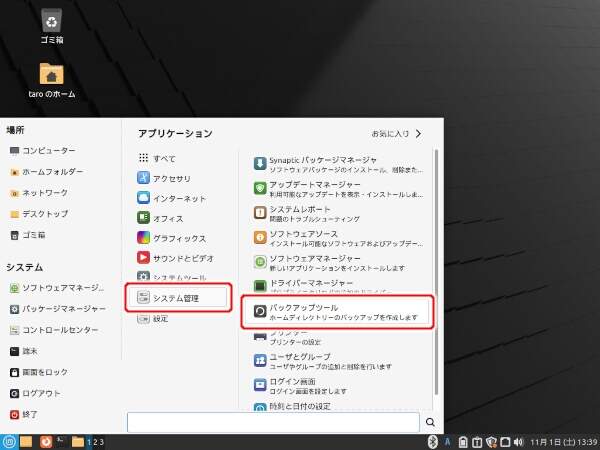Screen dimensions: 600x450
Task: Open ドライバーマネージャー
Action: click(321, 285)
